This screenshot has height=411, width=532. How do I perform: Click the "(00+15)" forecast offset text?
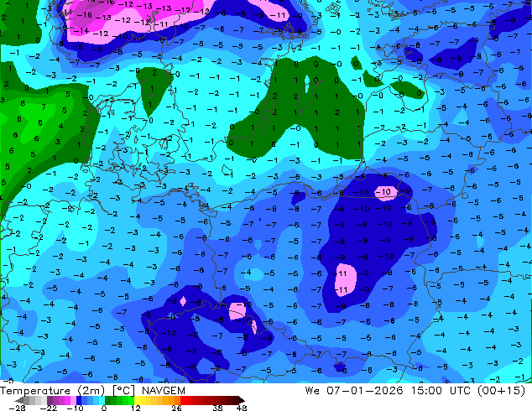coord(501,391)
